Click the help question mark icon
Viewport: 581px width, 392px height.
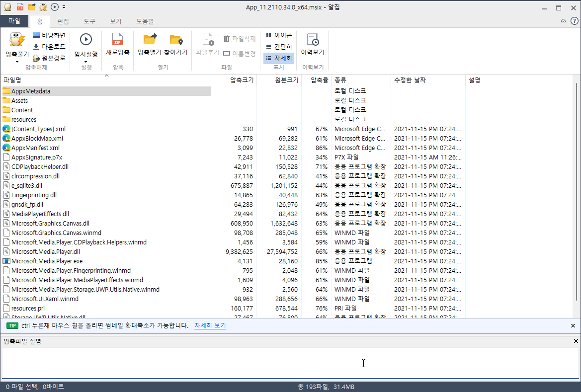[x=574, y=21]
